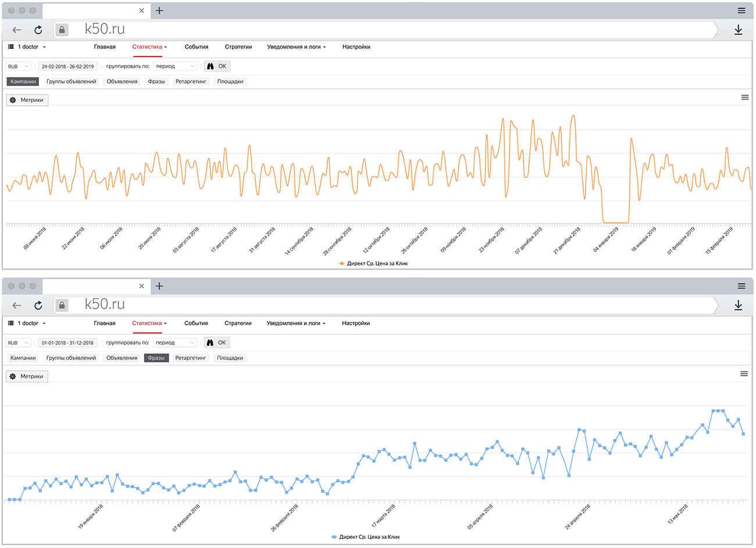Close the tab in top browser window

click(x=141, y=10)
